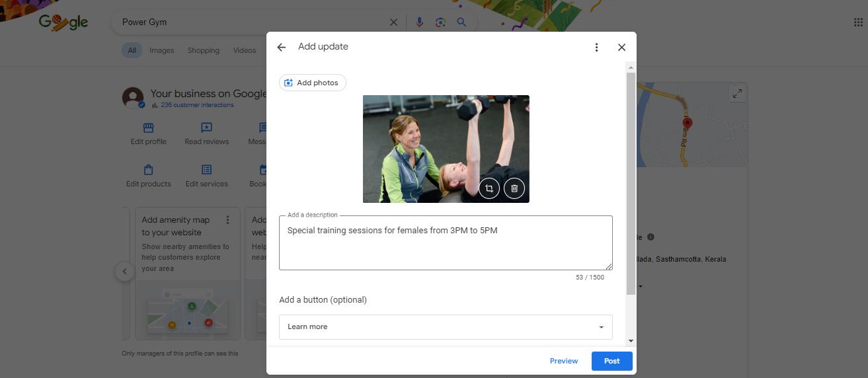Go to previous suggestion cards with left arrow
This screenshot has height=378, width=868.
(x=124, y=271)
